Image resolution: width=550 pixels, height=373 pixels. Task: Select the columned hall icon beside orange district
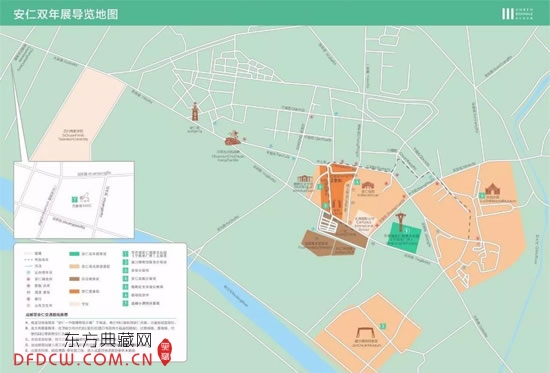[305, 179]
